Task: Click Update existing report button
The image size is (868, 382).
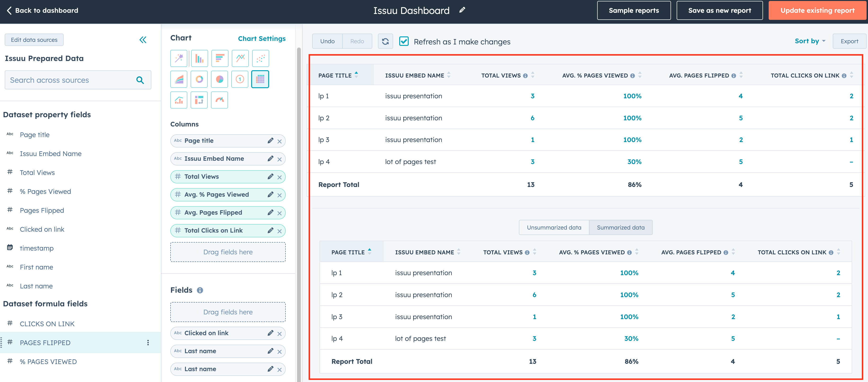Action: [817, 10]
